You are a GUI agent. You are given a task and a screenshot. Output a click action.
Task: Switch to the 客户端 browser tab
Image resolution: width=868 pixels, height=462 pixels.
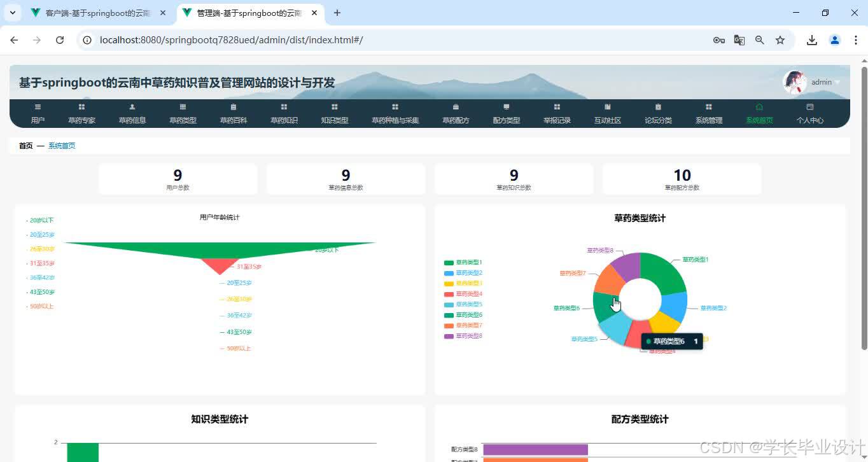[x=99, y=13]
